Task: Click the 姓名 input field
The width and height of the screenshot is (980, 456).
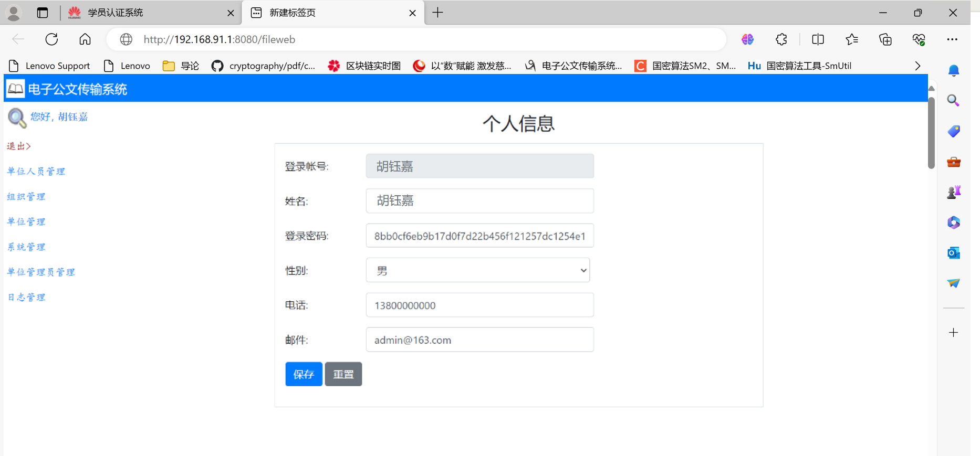Action: (x=480, y=200)
